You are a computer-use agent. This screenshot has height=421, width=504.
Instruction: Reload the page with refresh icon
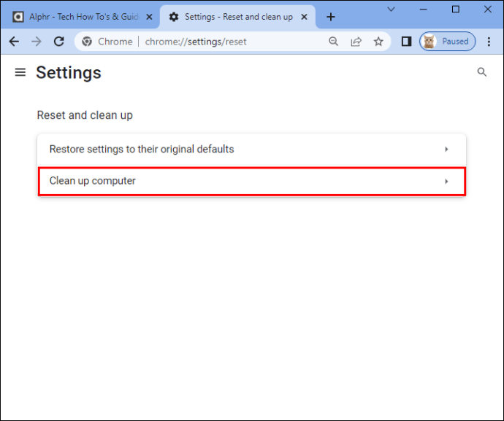click(x=59, y=42)
